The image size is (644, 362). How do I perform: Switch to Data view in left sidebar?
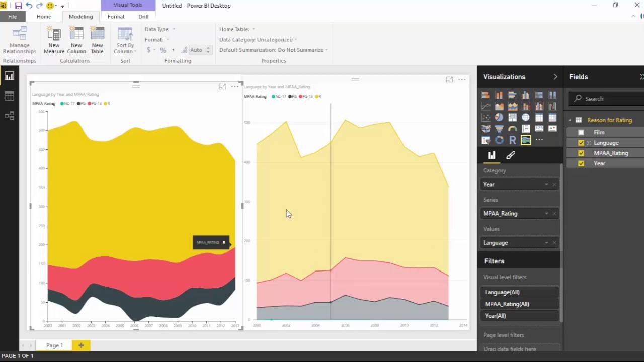pyautogui.click(x=9, y=96)
